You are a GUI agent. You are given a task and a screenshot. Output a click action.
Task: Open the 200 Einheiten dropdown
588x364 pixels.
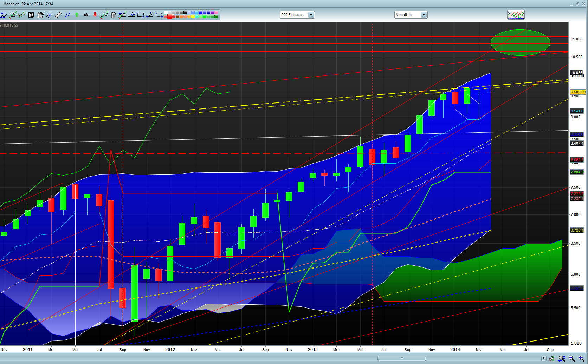tap(297, 15)
